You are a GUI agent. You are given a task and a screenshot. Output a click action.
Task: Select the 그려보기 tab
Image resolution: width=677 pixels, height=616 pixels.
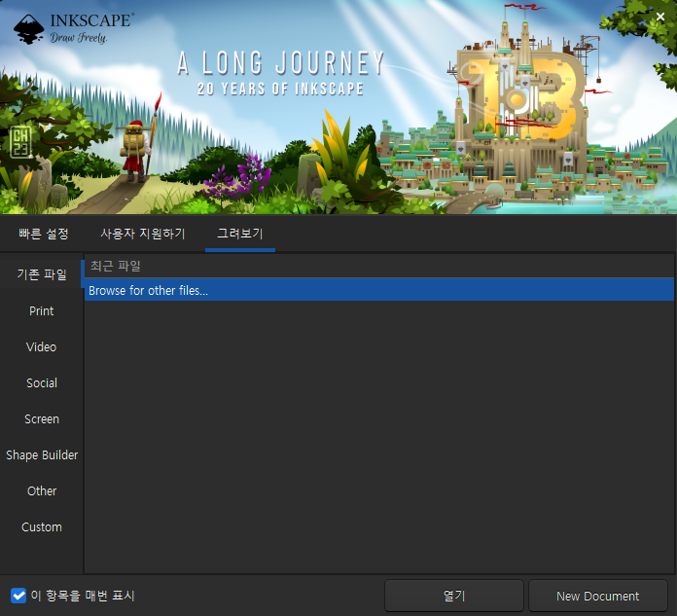coord(240,234)
